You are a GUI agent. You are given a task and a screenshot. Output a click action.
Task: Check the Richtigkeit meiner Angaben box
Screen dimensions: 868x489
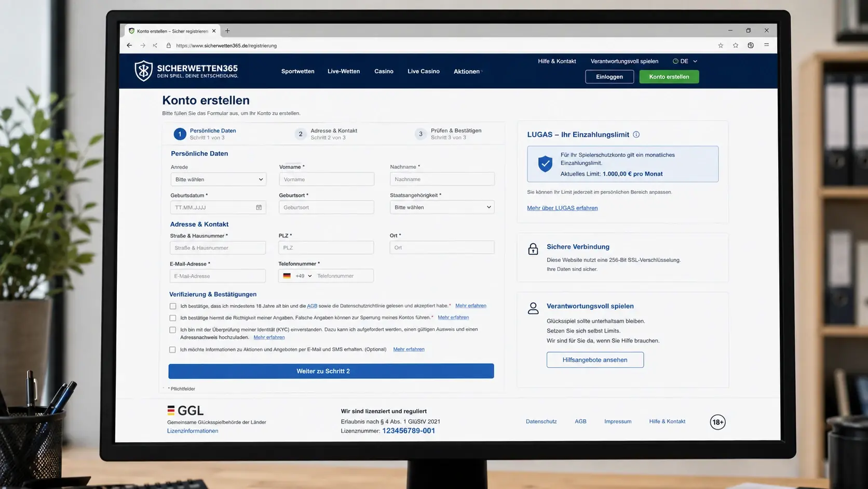pos(173,318)
